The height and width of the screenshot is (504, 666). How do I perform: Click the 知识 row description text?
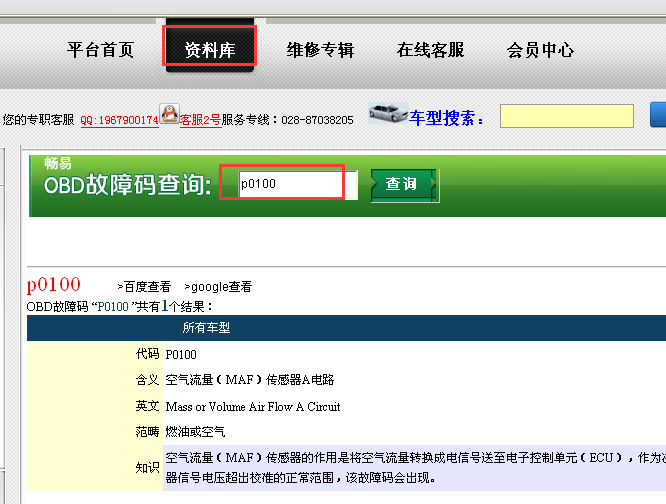point(414,468)
